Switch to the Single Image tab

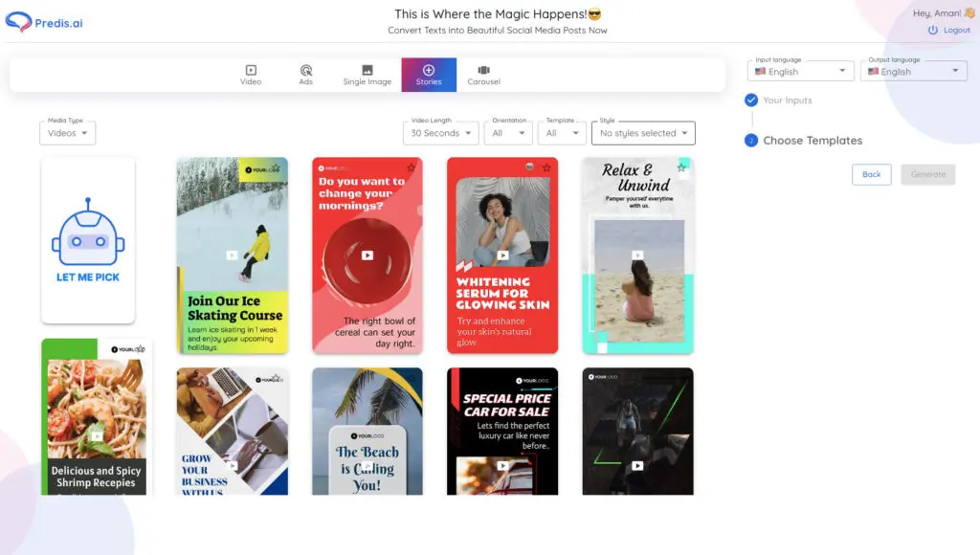pyautogui.click(x=367, y=75)
